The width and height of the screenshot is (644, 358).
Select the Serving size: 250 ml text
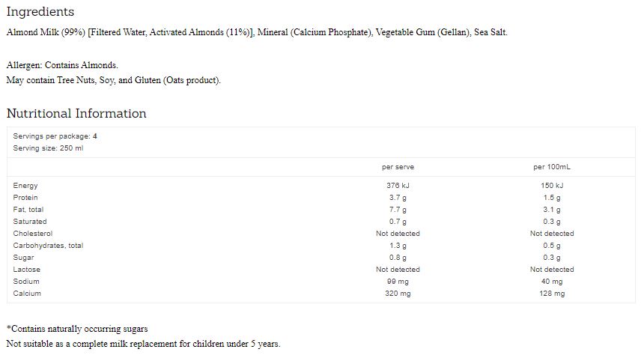(x=48, y=148)
